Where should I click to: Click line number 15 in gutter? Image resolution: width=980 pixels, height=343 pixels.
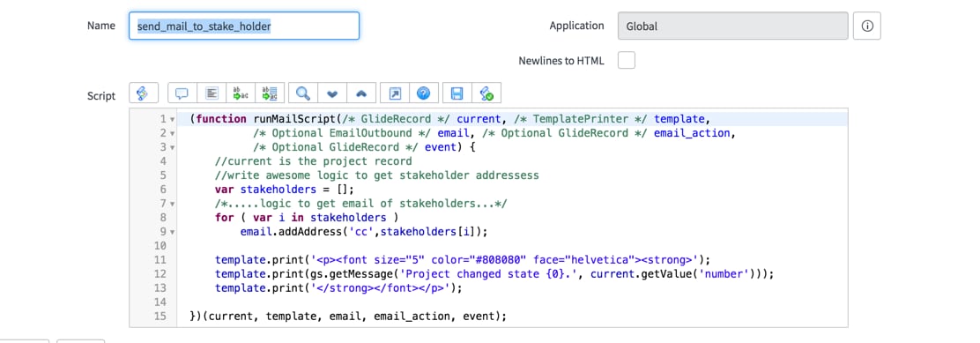(160, 317)
